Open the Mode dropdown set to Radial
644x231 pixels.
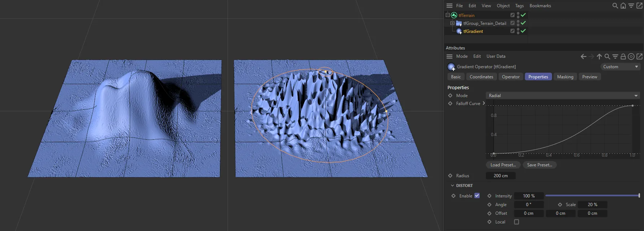[x=563, y=96]
